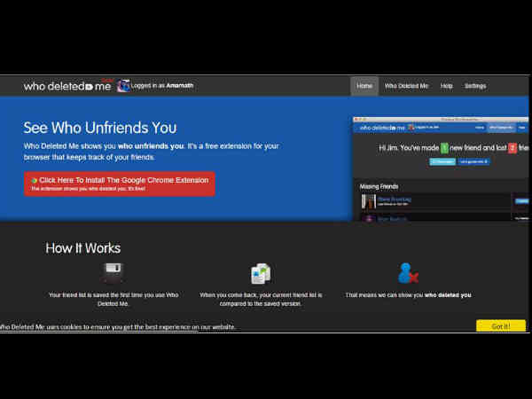Click the floppy disk save icon
The image size is (532, 399).
tap(113, 273)
